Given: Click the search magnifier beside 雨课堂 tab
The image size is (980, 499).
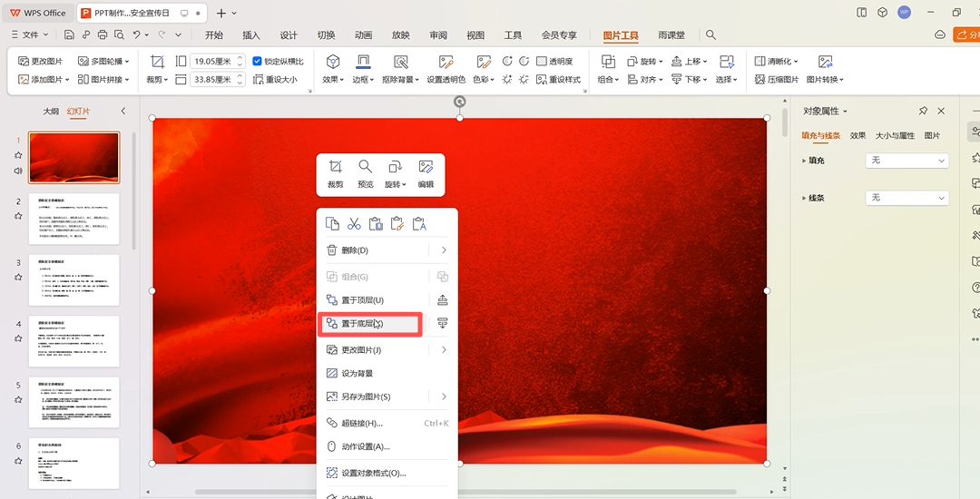Looking at the screenshot, I should click(x=710, y=35).
